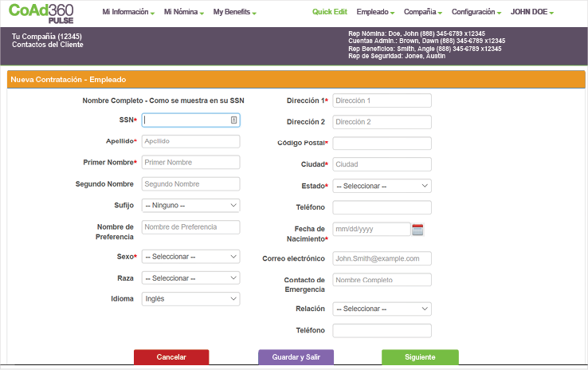Click the Siguiente button
The width and height of the screenshot is (588, 370).
[420, 357]
